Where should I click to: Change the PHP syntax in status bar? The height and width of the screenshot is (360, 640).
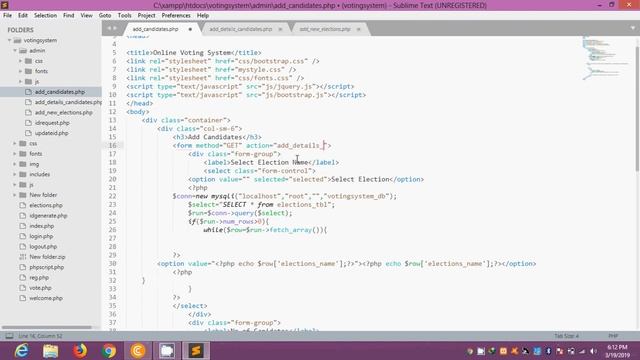[x=613, y=336]
